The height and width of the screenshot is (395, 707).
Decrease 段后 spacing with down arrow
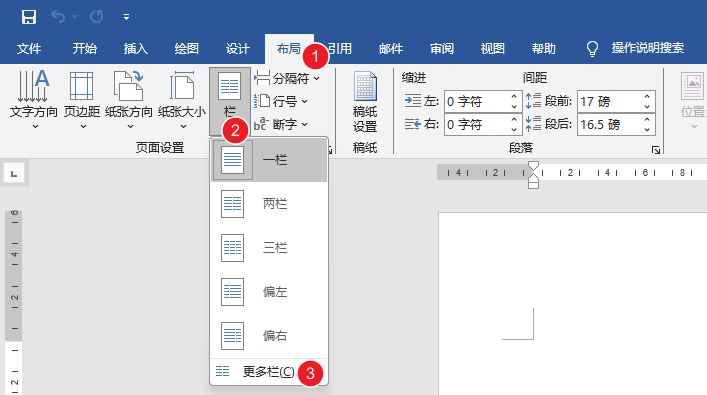point(647,130)
